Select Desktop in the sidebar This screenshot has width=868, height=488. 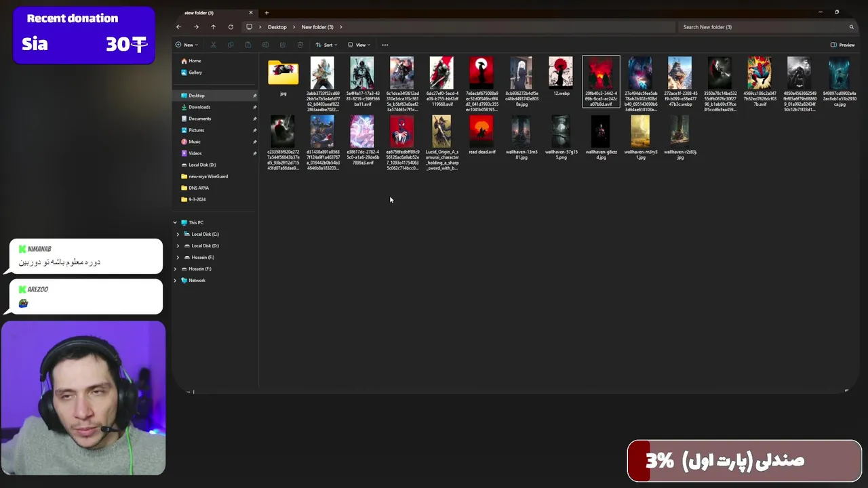pyautogui.click(x=216, y=96)
